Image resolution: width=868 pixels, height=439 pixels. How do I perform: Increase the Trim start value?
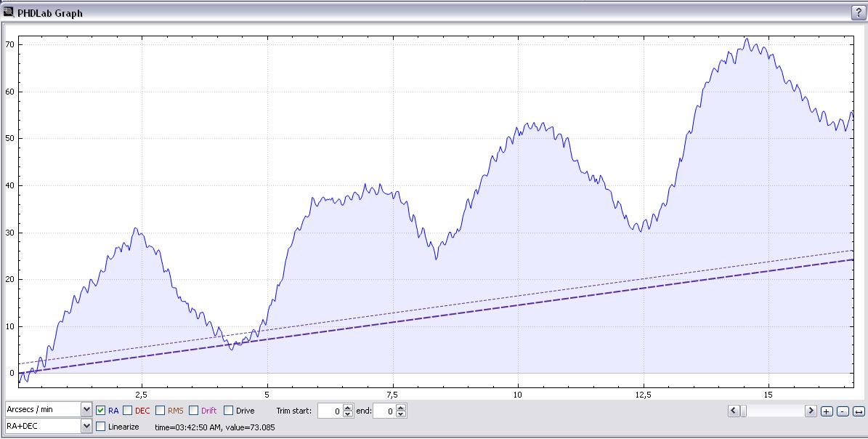348,408
